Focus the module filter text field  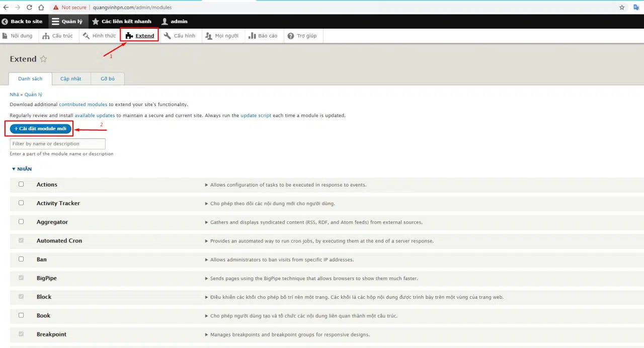coord(57,144)
